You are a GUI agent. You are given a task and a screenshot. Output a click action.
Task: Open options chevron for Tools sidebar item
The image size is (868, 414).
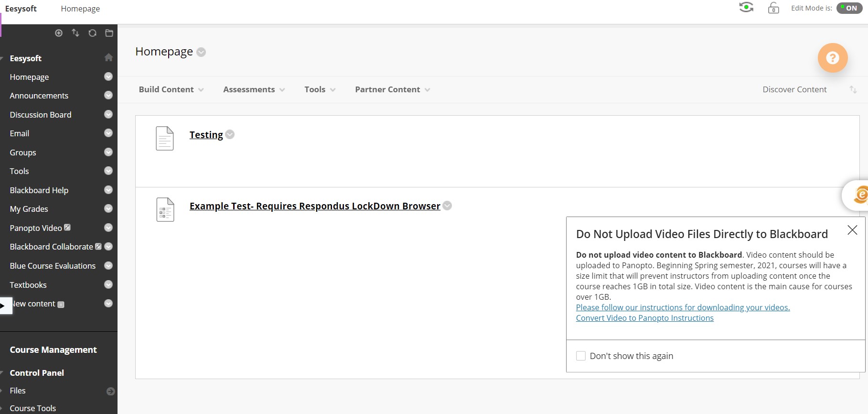click(108, 171)
